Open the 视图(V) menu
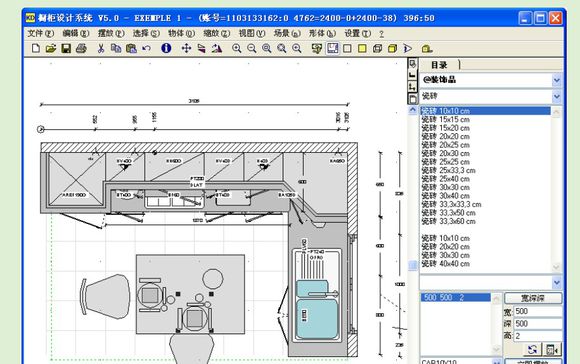Image resolution: width=580 pixels, height=364 pixels. [x=252, y=33]
